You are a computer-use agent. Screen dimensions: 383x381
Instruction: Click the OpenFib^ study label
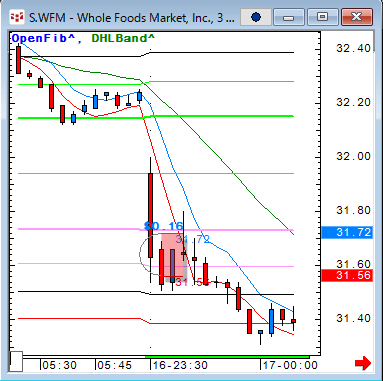44,38
